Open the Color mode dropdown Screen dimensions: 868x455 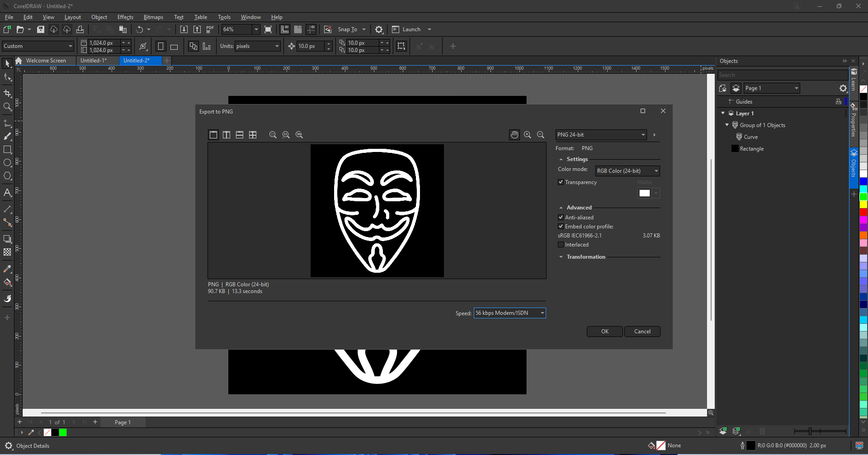tap(627, 171)
